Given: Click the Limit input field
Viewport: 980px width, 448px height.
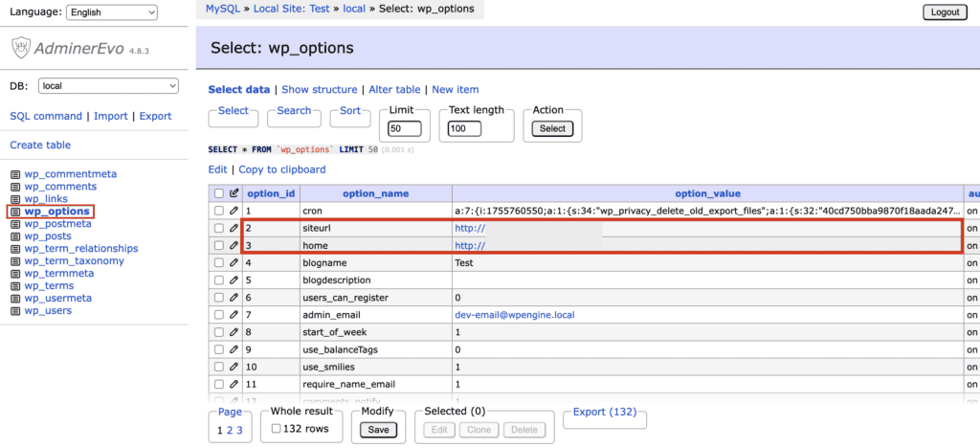Looking at the screenshot, I should coord(405,128).
